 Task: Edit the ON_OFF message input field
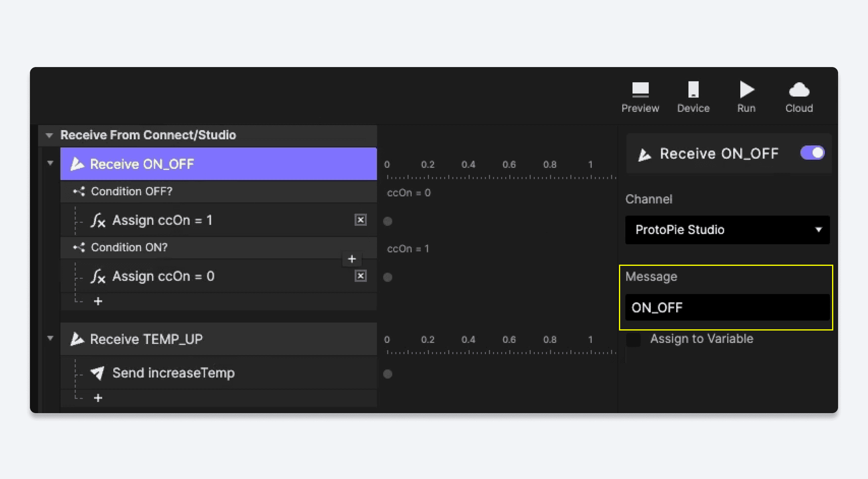point(727,307)
